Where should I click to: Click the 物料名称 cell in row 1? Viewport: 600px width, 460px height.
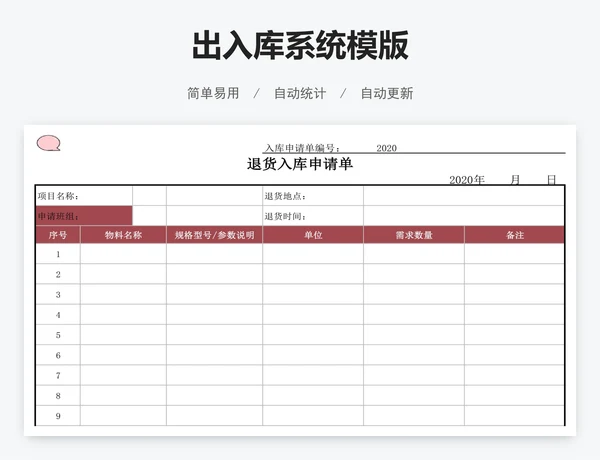point(123,254)
